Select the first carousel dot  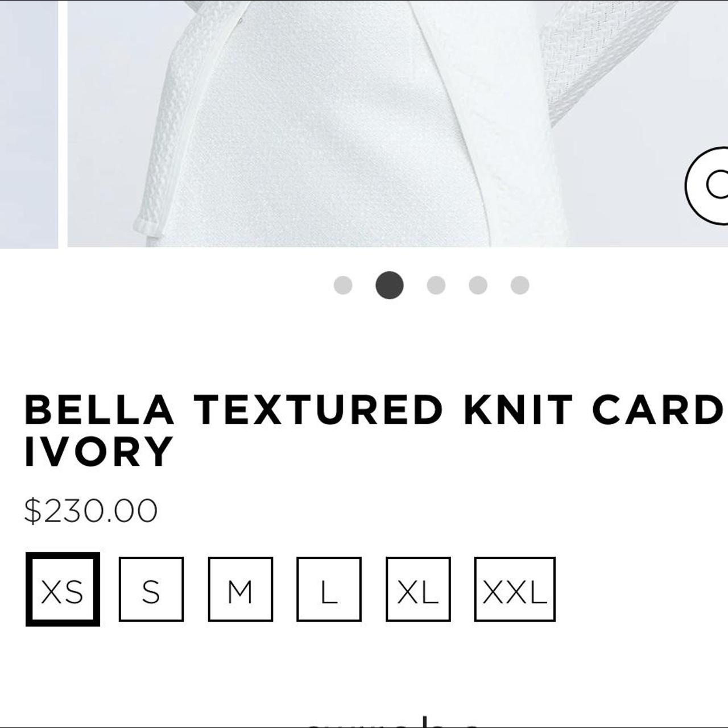pos(343,286)
